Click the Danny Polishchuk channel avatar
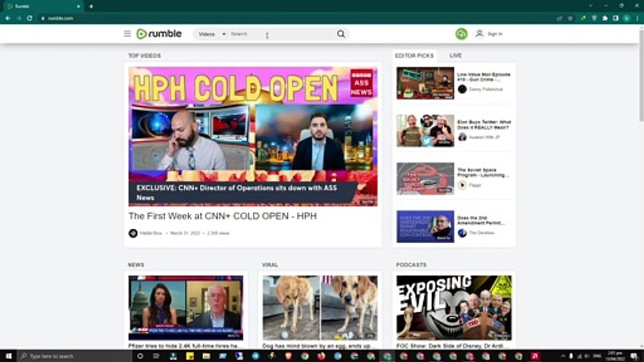The width and height of the screenshot is (644, 362). (x=462, y=89)
